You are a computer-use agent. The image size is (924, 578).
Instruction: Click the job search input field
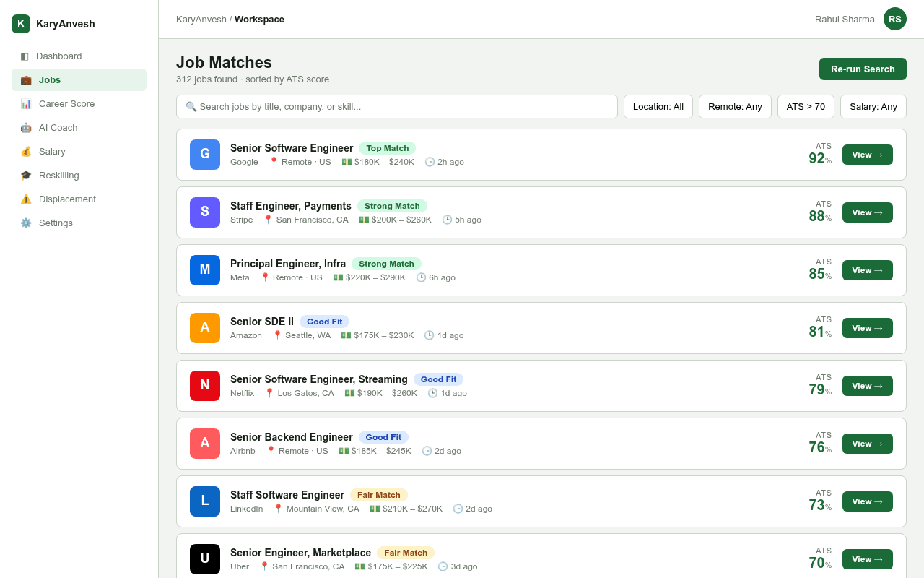point(397,107)
